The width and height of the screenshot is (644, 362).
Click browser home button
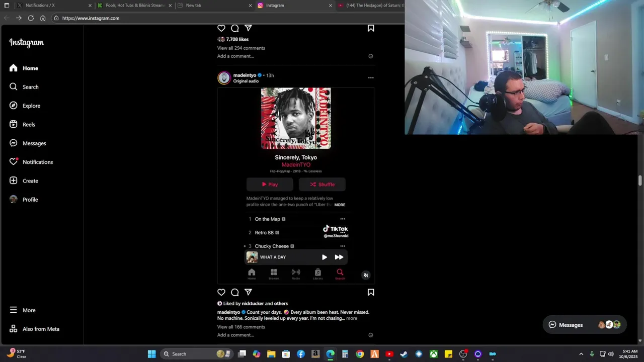(x=43, y=18)
